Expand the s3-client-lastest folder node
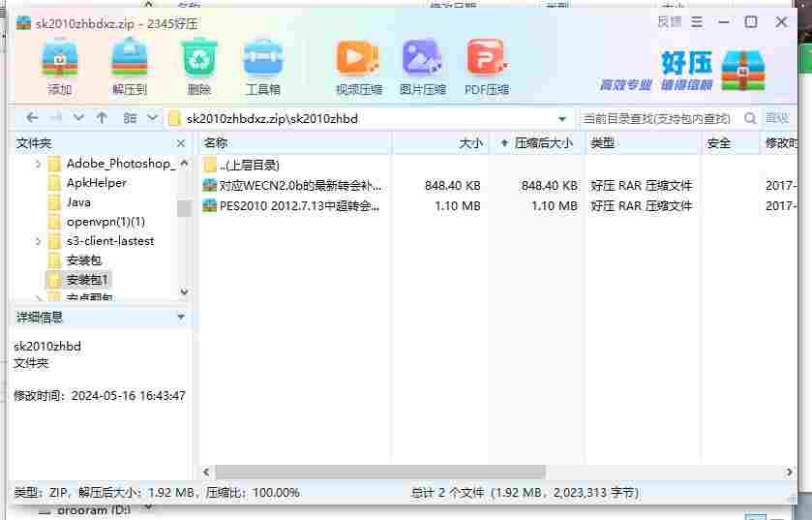 pos(38,241)
